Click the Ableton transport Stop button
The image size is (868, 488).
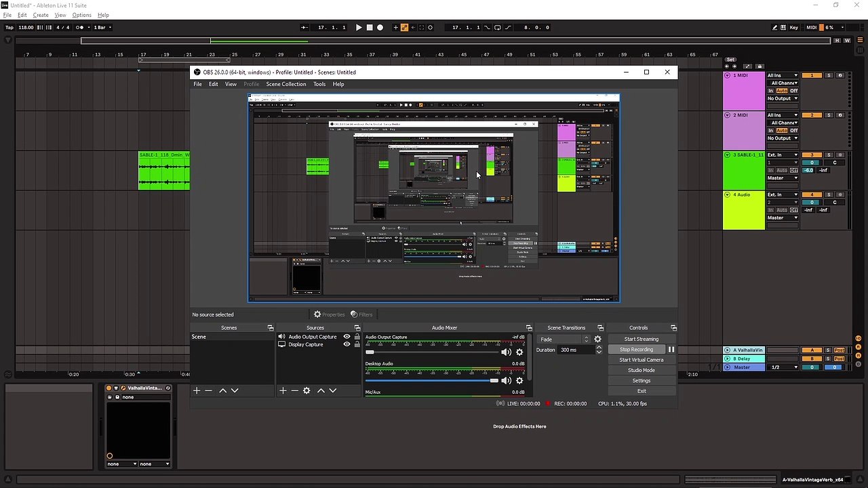tap(370, 28)
